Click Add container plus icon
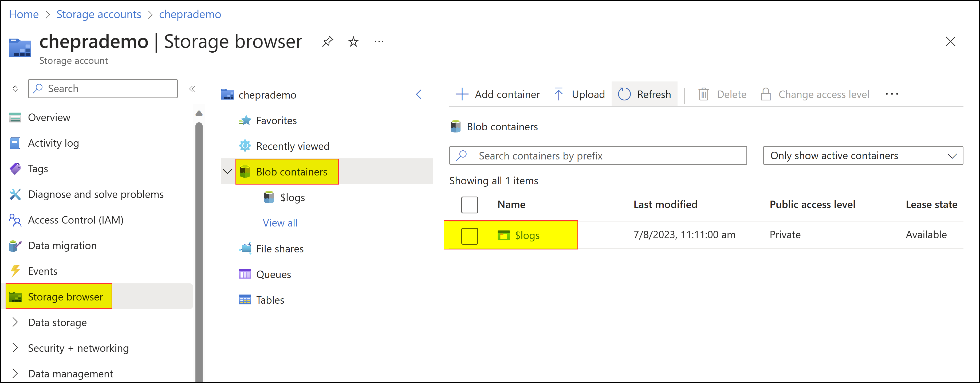 point(462,94)
